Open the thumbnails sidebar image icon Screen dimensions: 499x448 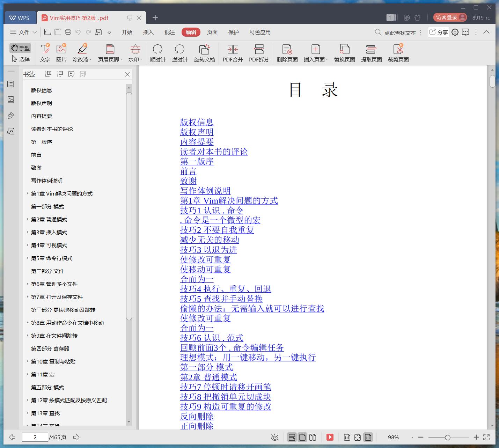point(11,100)
